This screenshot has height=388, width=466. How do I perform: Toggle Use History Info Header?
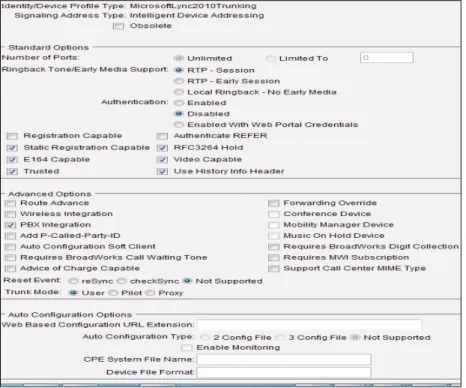[162, 172]
